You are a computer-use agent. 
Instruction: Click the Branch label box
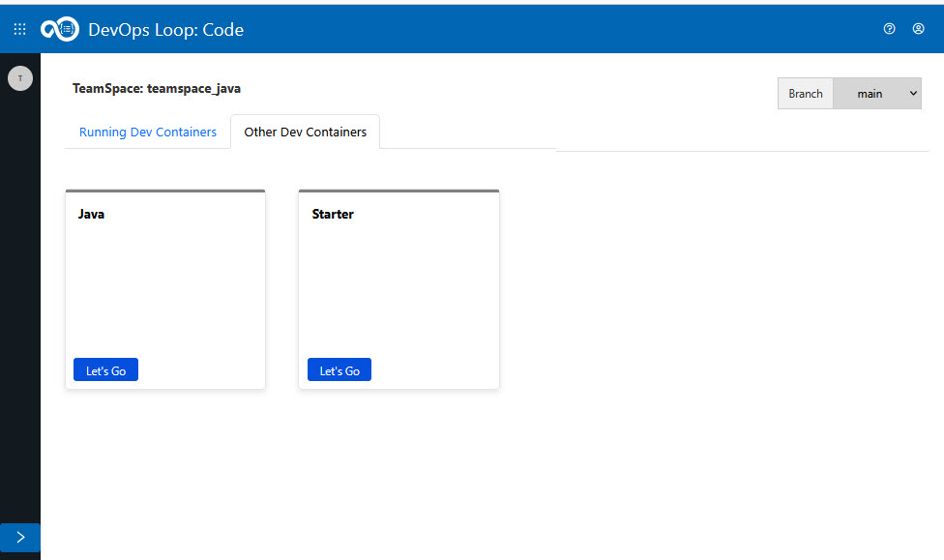tap(805, 94)
